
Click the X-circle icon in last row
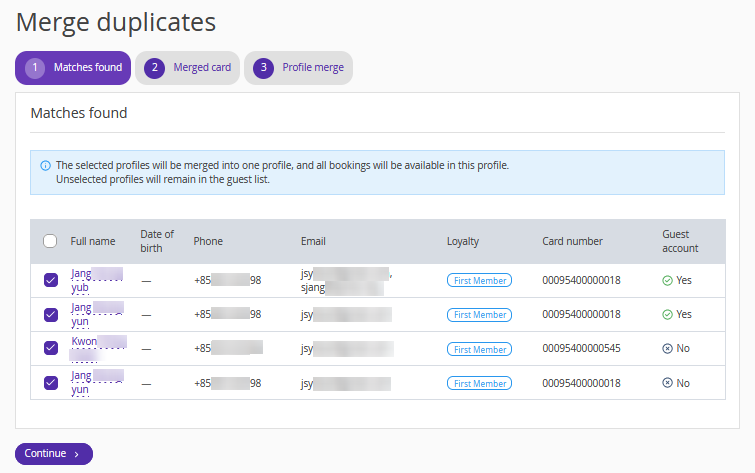click(667, 383)
